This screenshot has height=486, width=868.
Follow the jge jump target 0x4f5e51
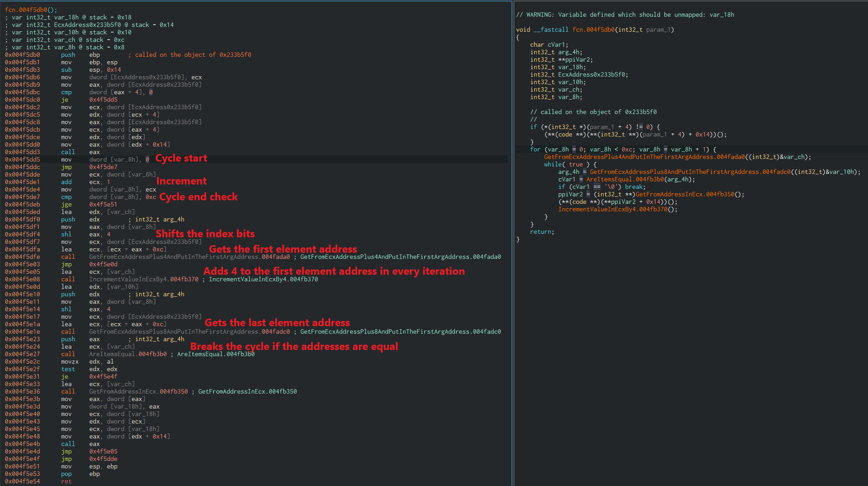click(x=103, y=204)
